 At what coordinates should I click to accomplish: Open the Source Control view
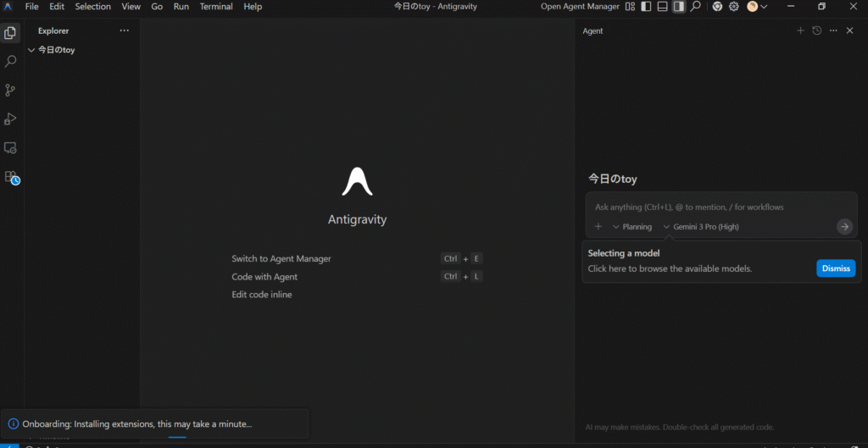(x=11, y=91)
